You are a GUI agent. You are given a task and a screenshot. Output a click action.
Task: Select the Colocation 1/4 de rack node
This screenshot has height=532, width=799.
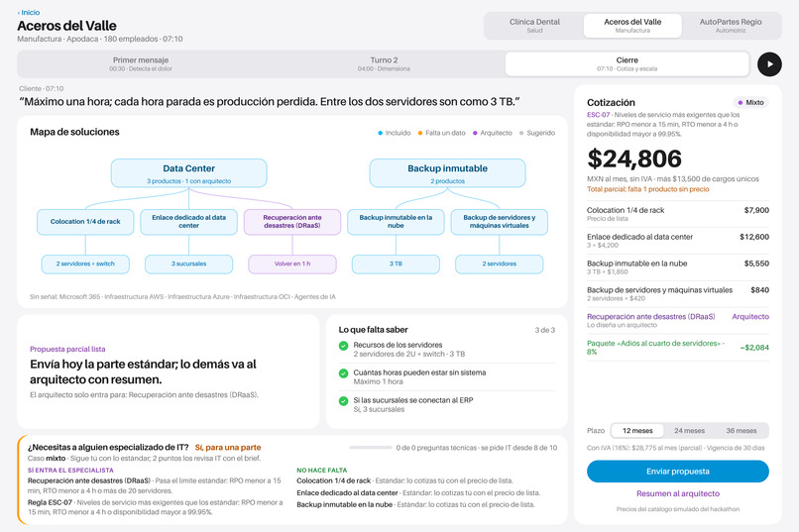(85, 222)
